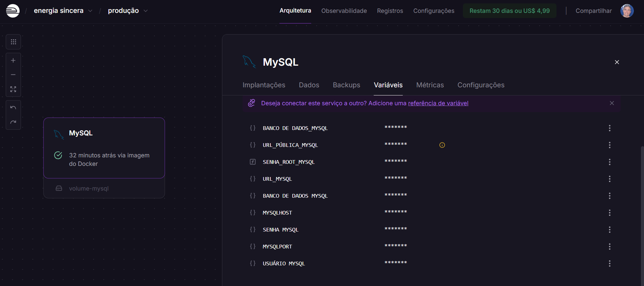Open top navigation Configurações
This screenshot has height=286, width=644.
click(x=434, y=11)
